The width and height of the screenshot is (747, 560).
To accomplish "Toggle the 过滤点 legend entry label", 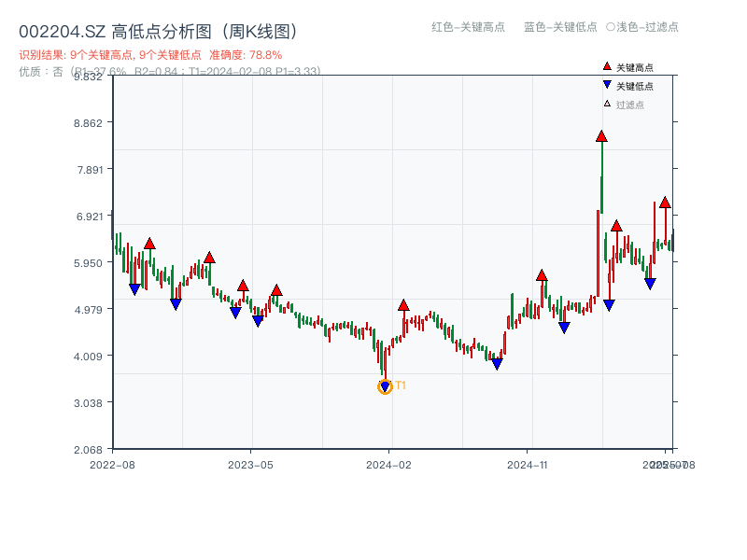I will (630, 105).
